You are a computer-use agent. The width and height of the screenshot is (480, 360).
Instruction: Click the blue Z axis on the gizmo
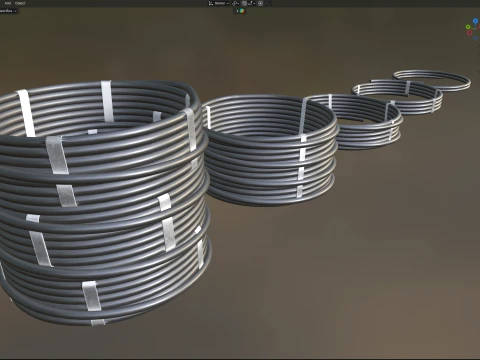(x=475, y=21)
